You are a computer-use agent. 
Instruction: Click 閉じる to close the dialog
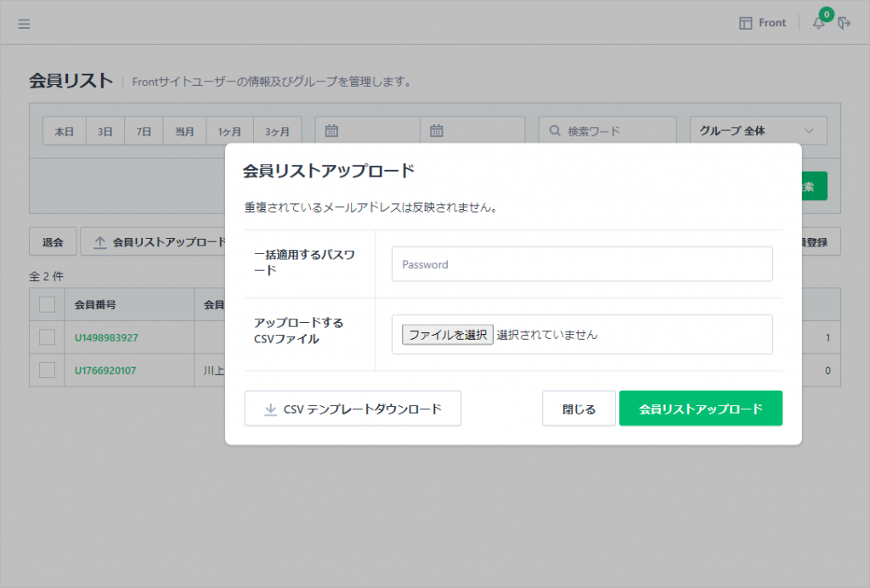pos(579,409)
